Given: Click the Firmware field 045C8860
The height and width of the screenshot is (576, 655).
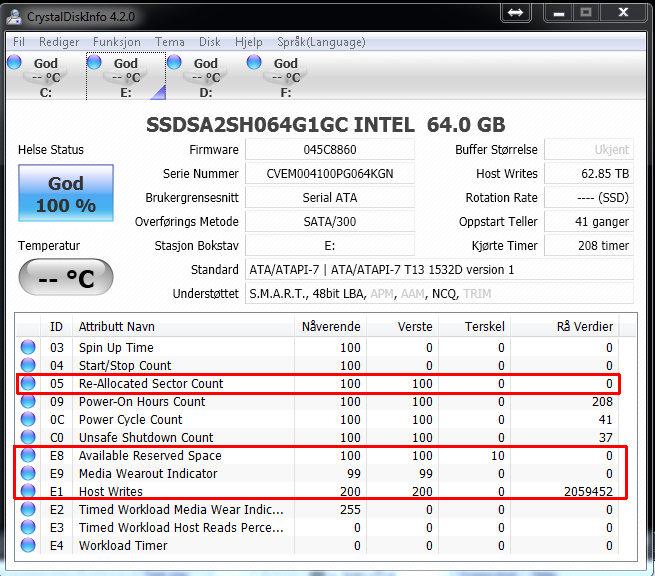Looking at the screenshot, I should 330,150.
